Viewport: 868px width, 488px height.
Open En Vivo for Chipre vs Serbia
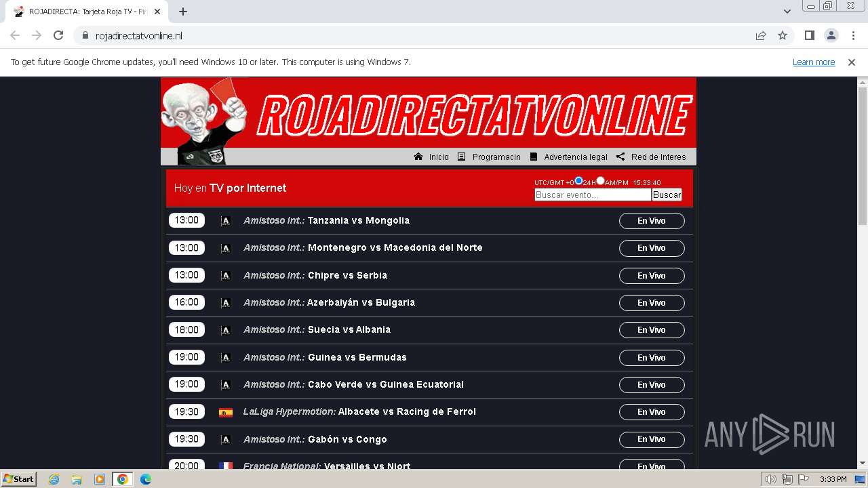652,276
